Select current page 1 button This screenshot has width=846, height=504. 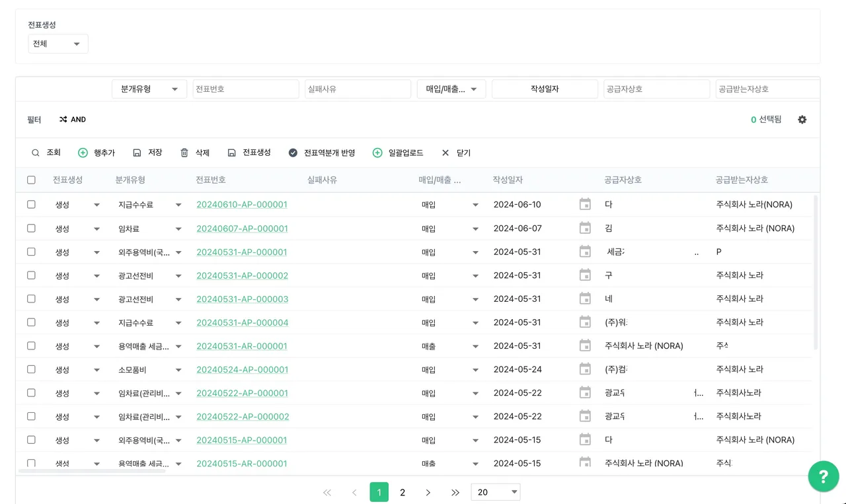tap(379, 492)
